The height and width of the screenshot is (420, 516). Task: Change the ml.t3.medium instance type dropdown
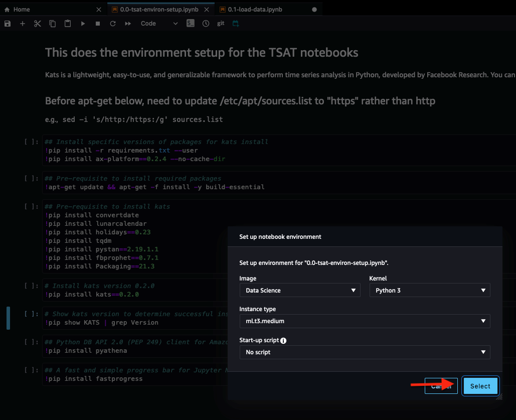tap(365, 321)
